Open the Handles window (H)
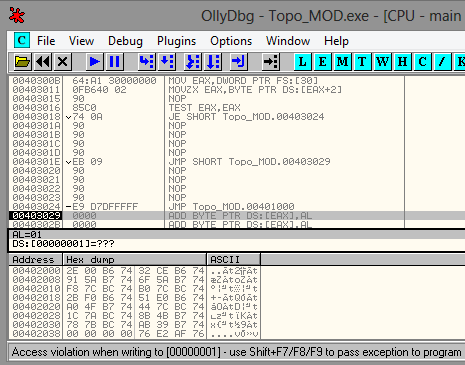Image resolution: width=465 pixels, height=365 pixels. pyautogui.click(x=402, y=62)
